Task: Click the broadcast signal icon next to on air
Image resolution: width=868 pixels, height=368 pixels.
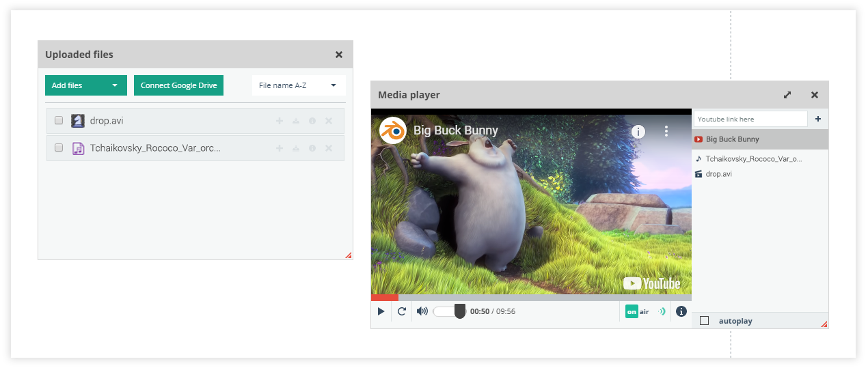Action: [661, 311]
